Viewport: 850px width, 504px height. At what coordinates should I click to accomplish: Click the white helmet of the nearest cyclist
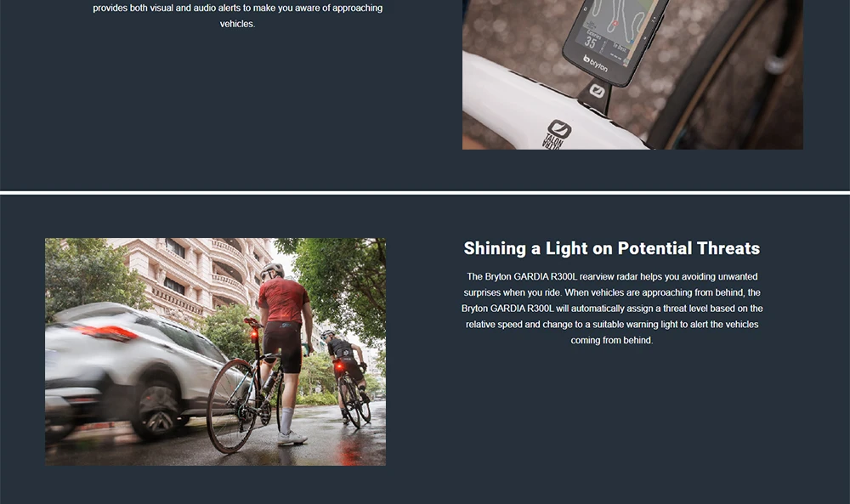272,270
